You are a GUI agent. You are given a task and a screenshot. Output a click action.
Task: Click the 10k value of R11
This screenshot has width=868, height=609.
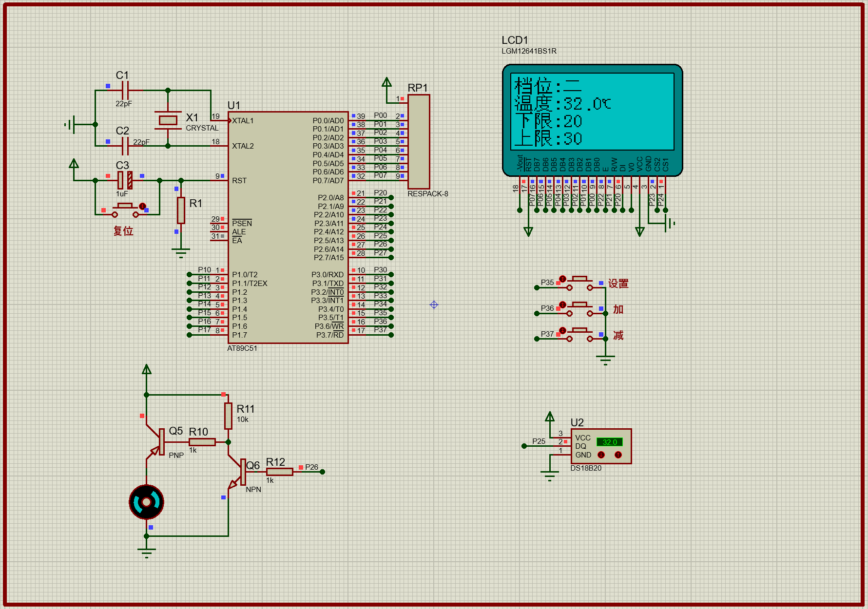tap(242, 419)
